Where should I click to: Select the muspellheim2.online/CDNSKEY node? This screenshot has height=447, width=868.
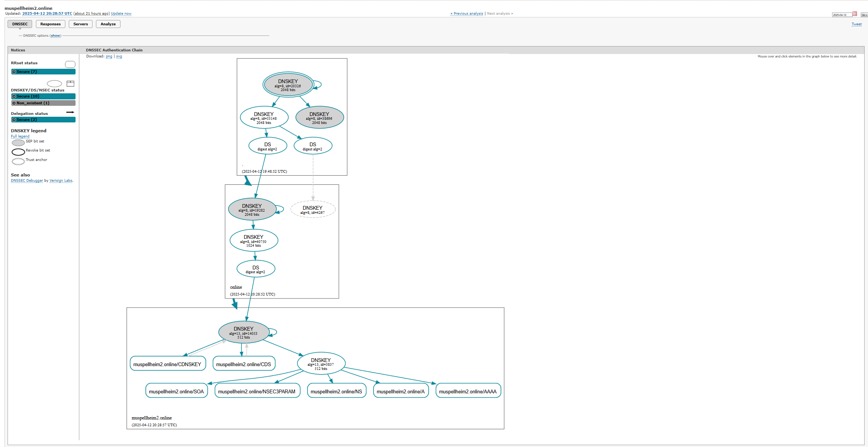168,363
